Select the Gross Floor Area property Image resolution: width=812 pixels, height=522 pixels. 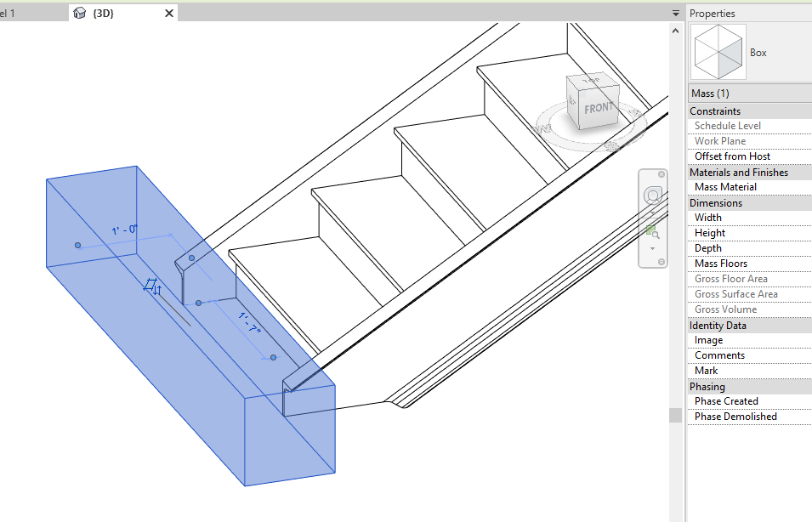click(750, 279)
